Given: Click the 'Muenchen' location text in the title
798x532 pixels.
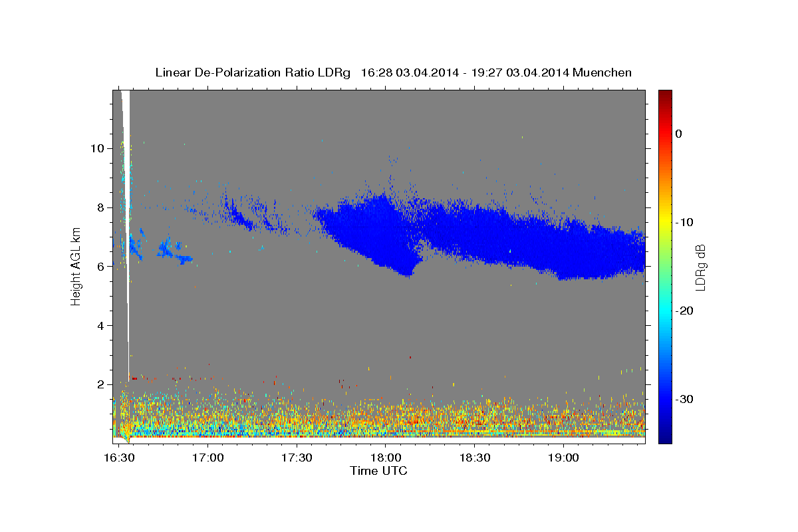Looking at the screenshot, I should tap(602, 72).
